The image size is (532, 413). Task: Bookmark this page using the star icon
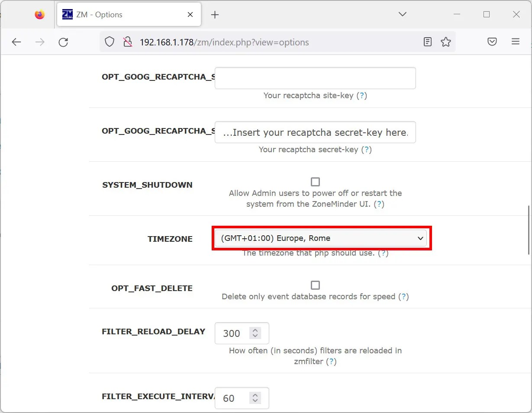(x=446, y=42)
